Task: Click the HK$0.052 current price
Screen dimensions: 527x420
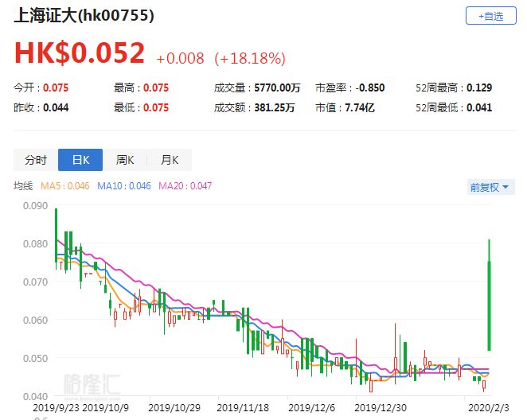Action: [80, 52]
